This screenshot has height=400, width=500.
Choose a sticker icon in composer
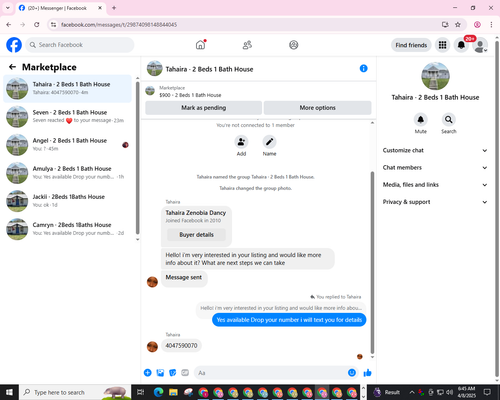173,373
